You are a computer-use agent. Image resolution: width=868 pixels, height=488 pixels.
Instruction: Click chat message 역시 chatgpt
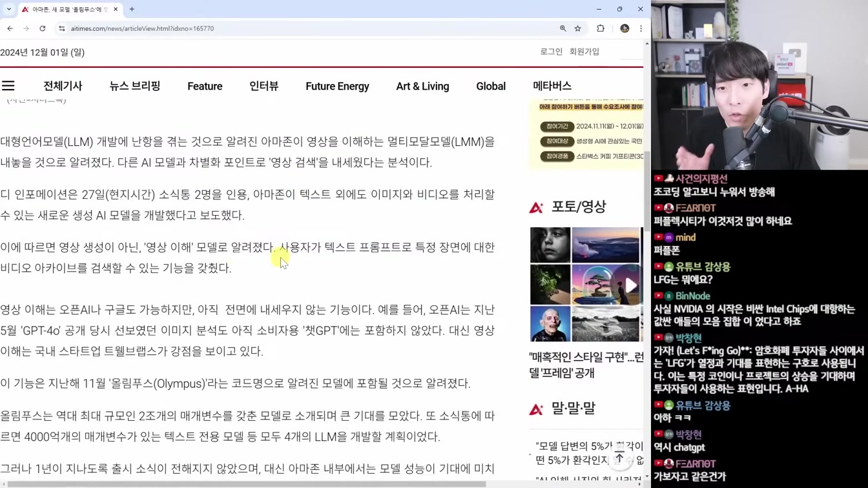(x=679, y=447)
